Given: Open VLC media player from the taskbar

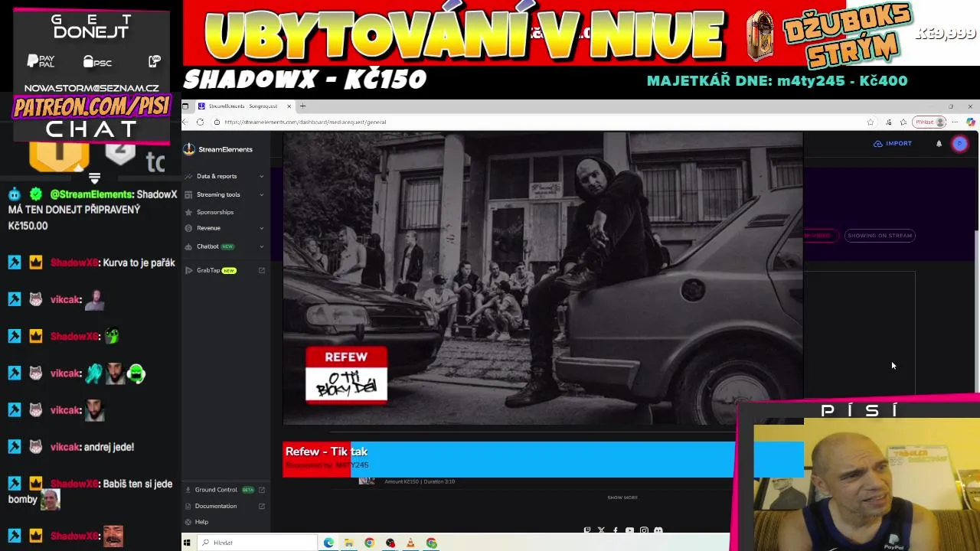Looking at the screenshot, I should [410, 543].
